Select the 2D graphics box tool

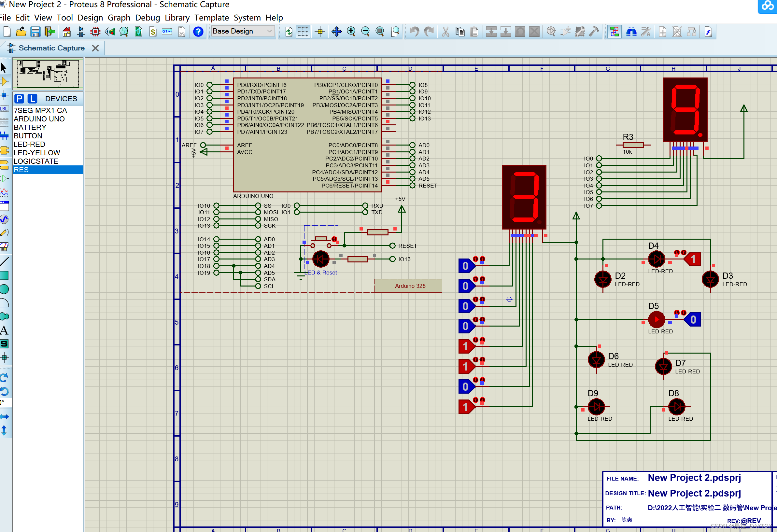4,275
